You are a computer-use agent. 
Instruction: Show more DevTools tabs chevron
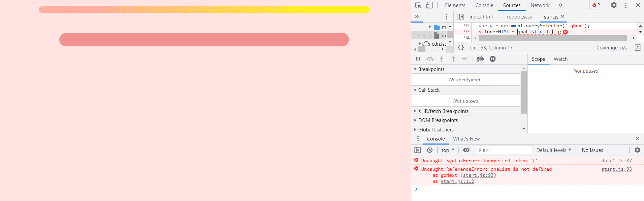[x=560, y=5]
